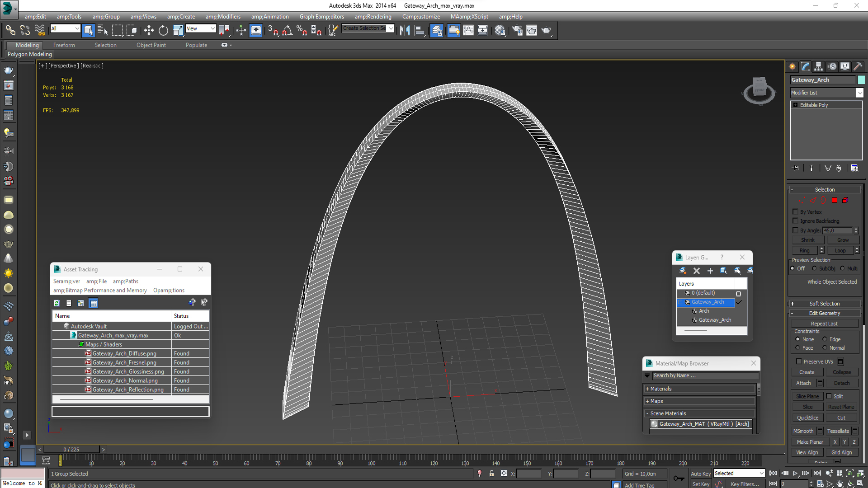Image resolution: width=868 pixels, height=488 pixels.
Task: Enable Ignore Backfacing checkbox
Action: [795, 221]
